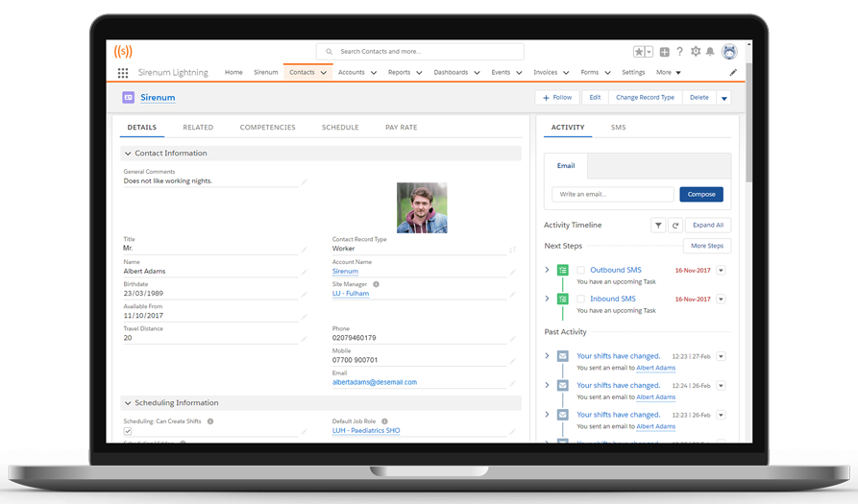
Task: Click the Search Contacts and more field
Action: (420, 52)
